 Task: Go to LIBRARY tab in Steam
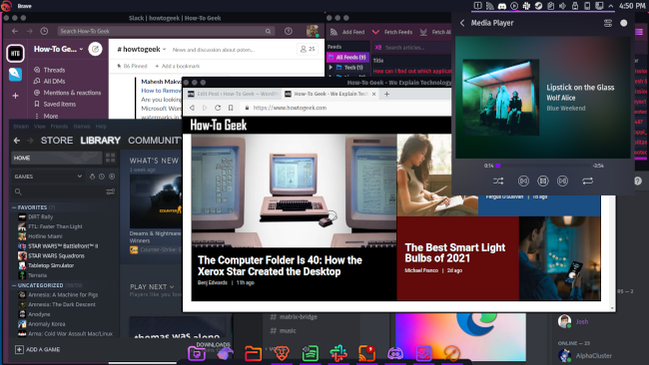pos(100,140)
